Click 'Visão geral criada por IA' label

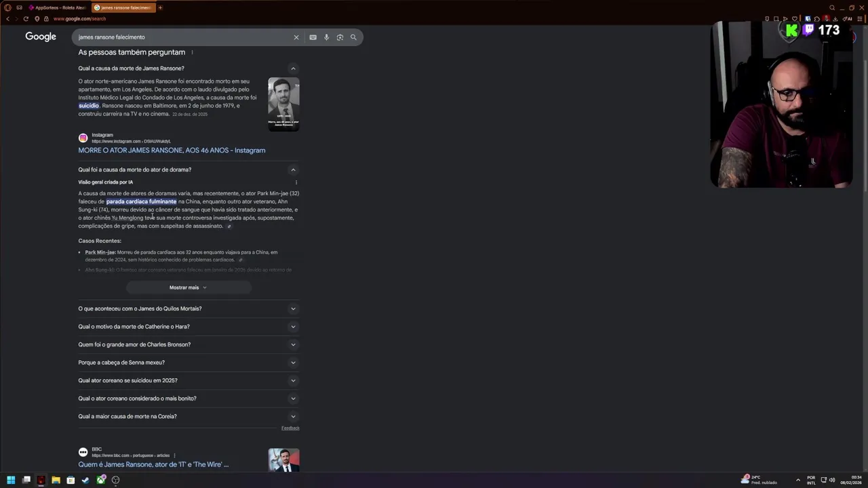point(105,182)
